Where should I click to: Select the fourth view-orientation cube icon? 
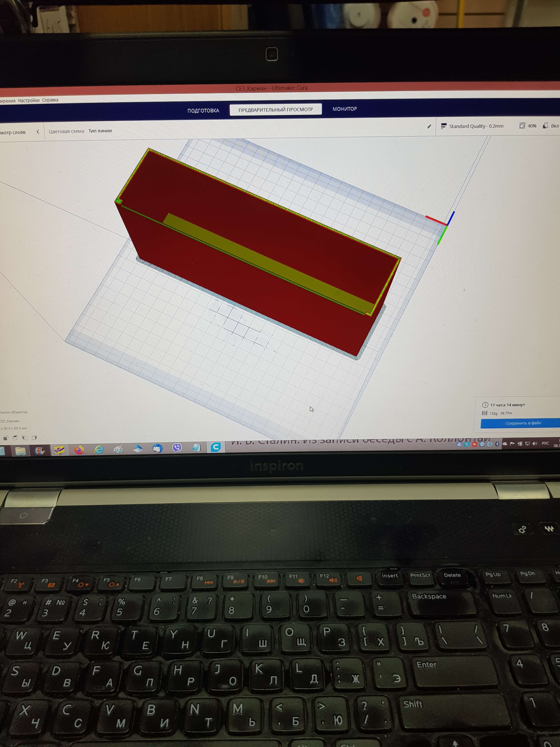click(34, 438)
